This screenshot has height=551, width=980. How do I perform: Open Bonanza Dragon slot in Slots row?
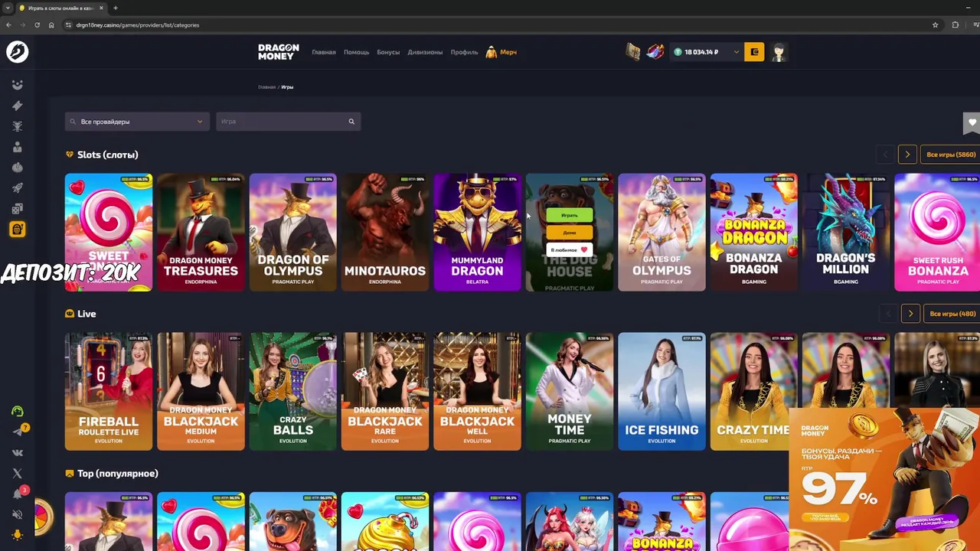[753, 233]
